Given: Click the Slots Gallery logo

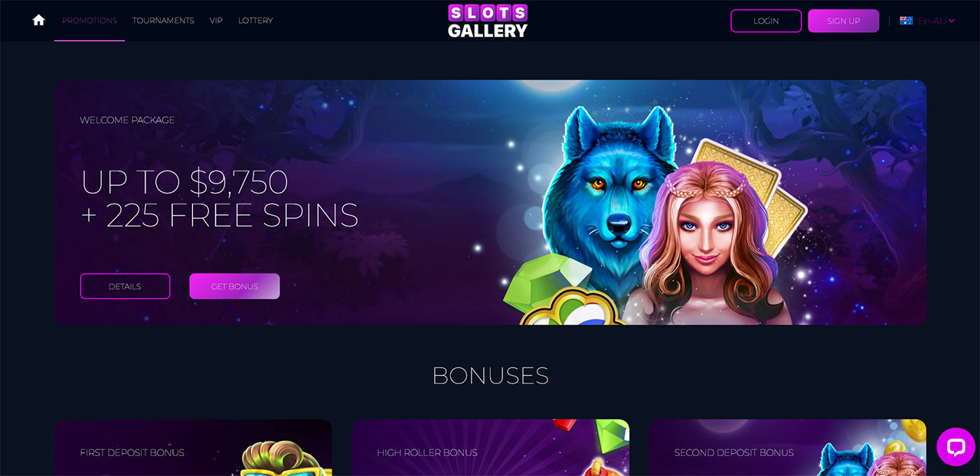Looking at the screenshot, I should 488,21.
